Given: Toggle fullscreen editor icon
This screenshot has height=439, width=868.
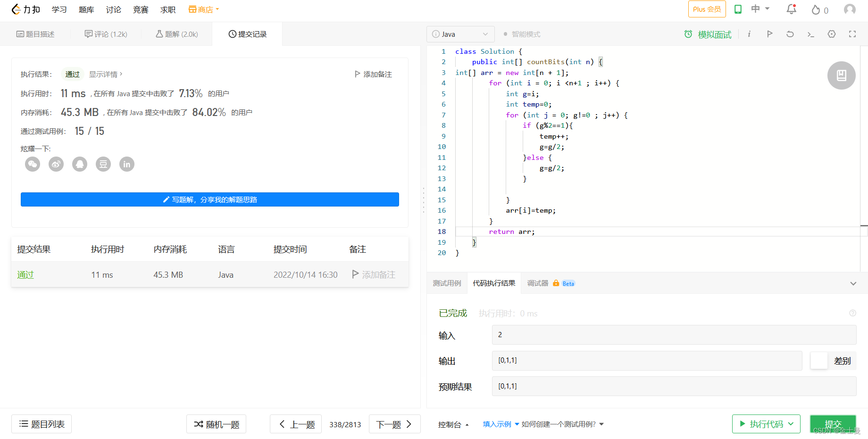Looking at the screenshot, I should [852, 34].
